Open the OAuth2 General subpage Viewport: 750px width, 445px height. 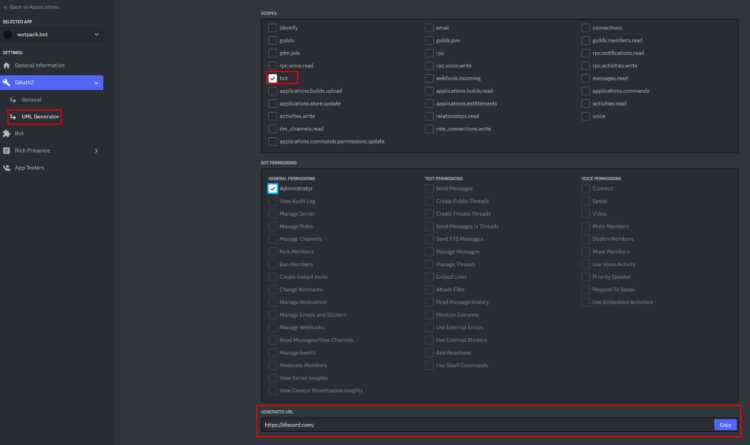32,100
